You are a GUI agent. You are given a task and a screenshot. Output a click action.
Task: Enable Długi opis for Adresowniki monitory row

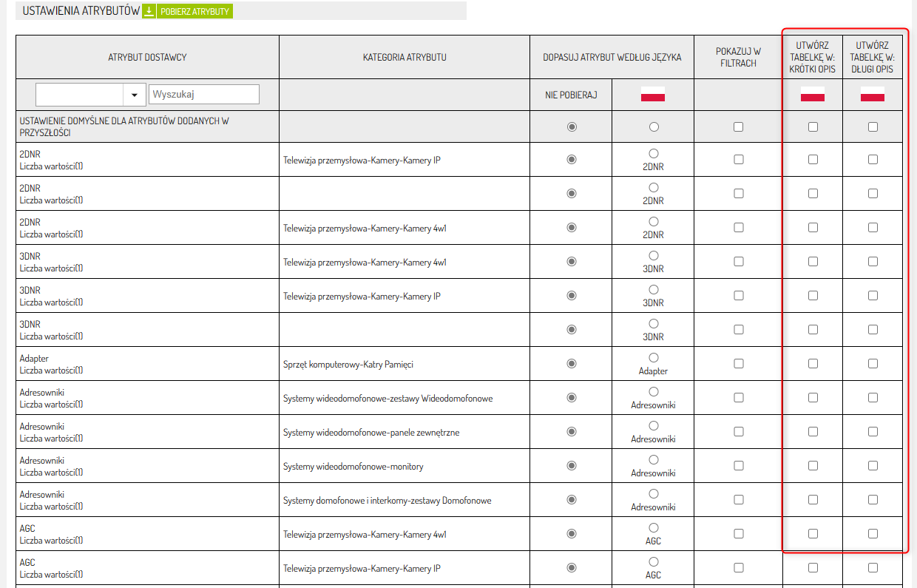[x=873, y=465]
